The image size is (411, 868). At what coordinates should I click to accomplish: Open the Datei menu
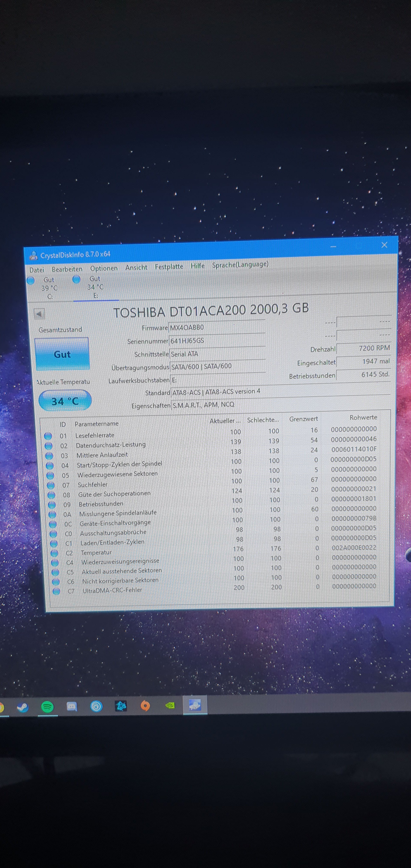pyautogui.click(x=36, y=270)
